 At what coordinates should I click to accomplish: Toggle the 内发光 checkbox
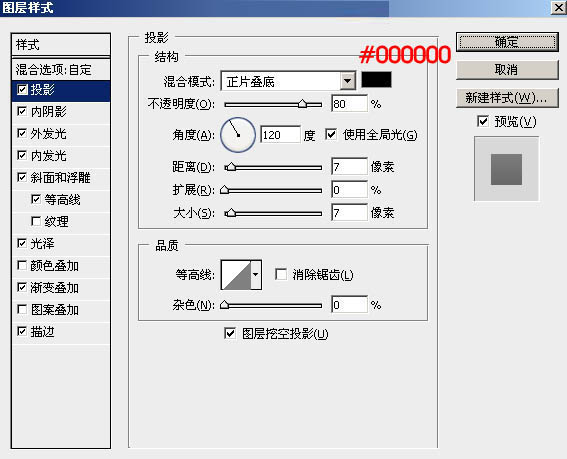pyautogui.click(x=22, y=156)
